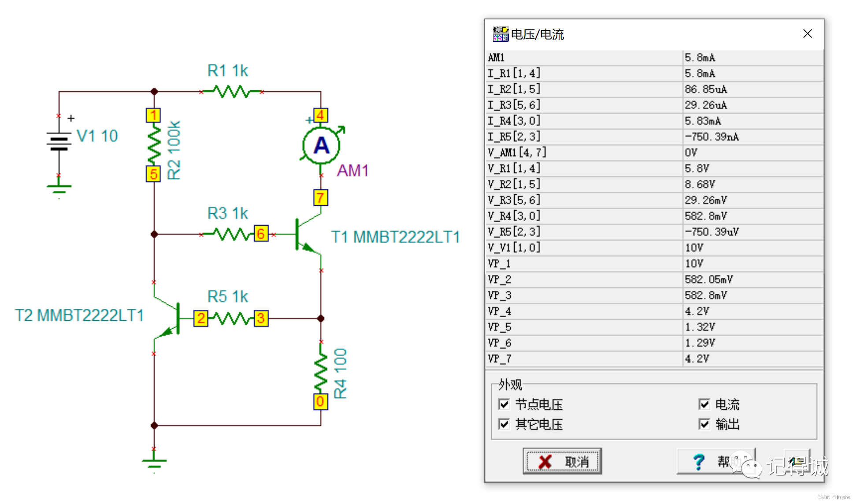Click the AM1 ammeter symbol
The image size is (857, 504).
click(321, 145)
